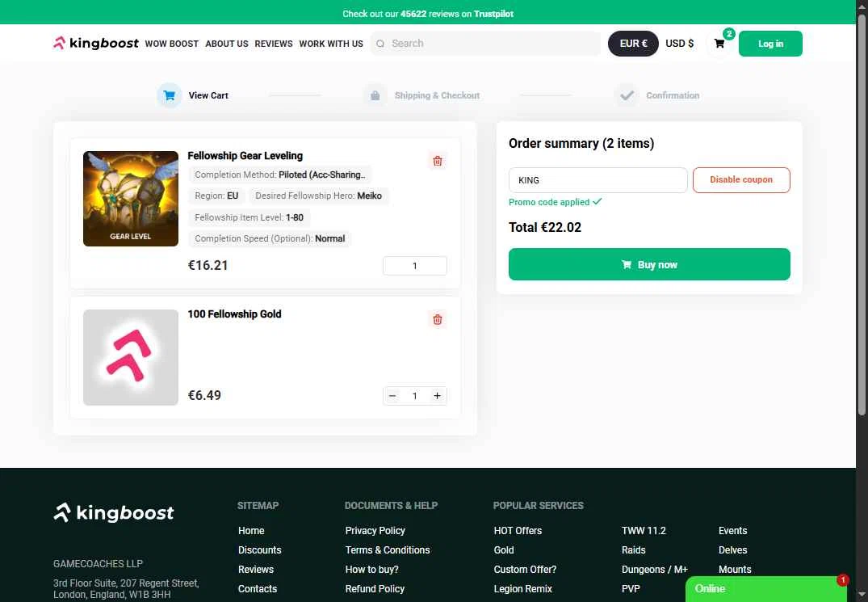The width and height of the screenshot is (868, 602).
Task: Delete Fellowship Gear Leveling from cart
Action: point(438,161)
